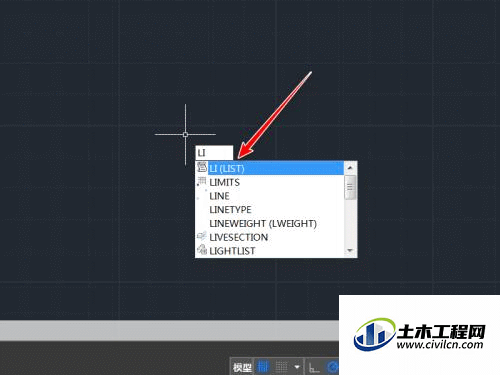Click the LIMITS command icon
The width and height of the screenshot is (500, 375).
(x=202, y=182)
